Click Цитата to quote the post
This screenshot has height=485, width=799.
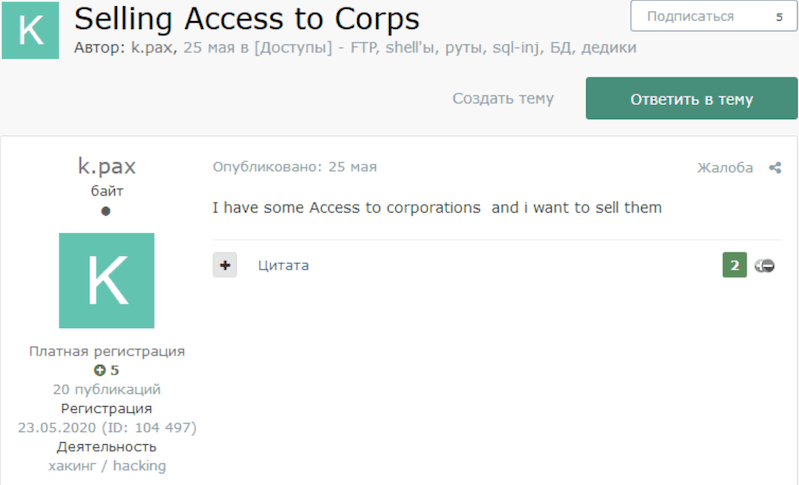point(283,265)
